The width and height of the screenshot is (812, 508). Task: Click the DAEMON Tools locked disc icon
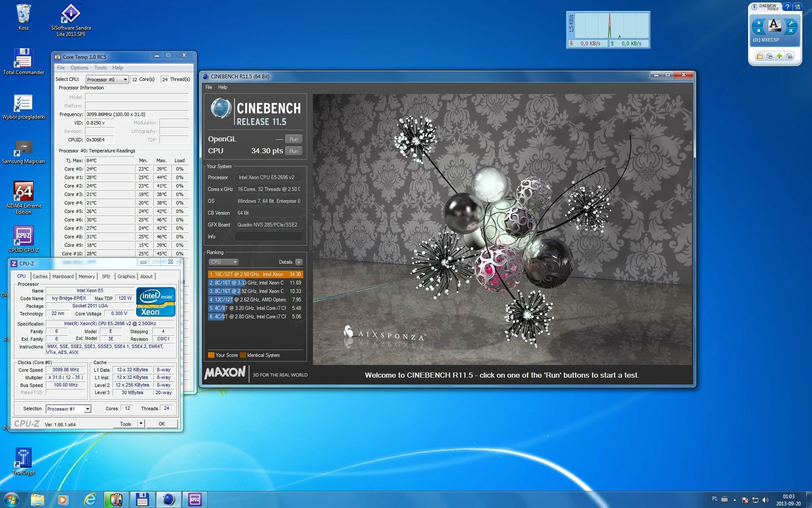(x=790, y=56)
